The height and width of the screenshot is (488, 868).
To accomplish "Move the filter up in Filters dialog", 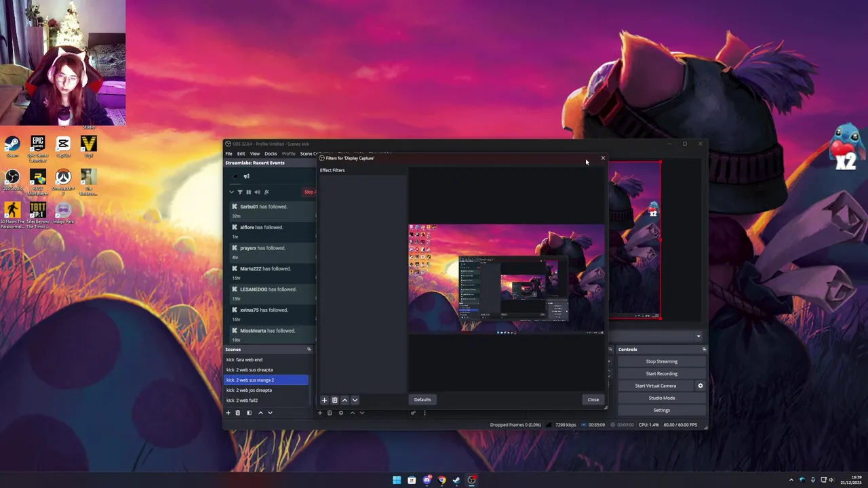I will (x=344, y=400).
